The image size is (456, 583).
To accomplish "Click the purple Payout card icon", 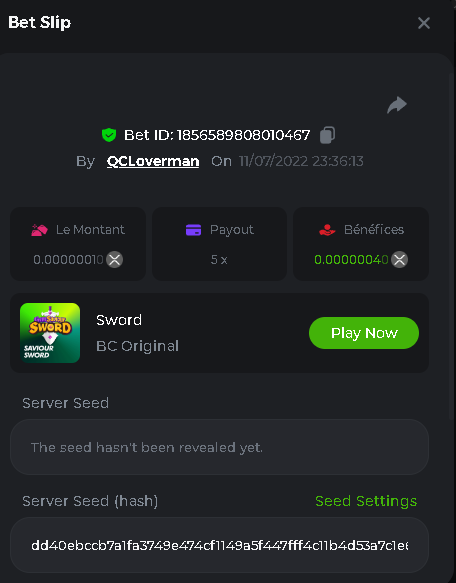I will [x=193, y=230].
